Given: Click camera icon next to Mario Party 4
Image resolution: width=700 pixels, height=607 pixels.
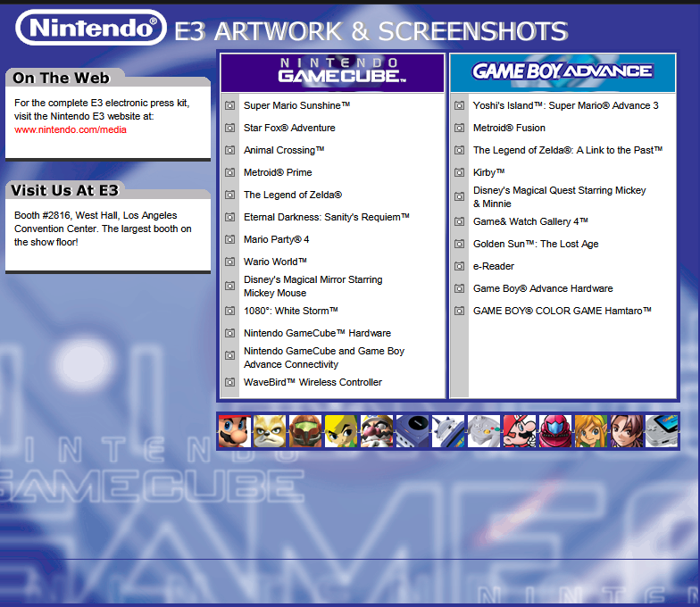Looking at the screenshot, I should click(x=230, y=239).
